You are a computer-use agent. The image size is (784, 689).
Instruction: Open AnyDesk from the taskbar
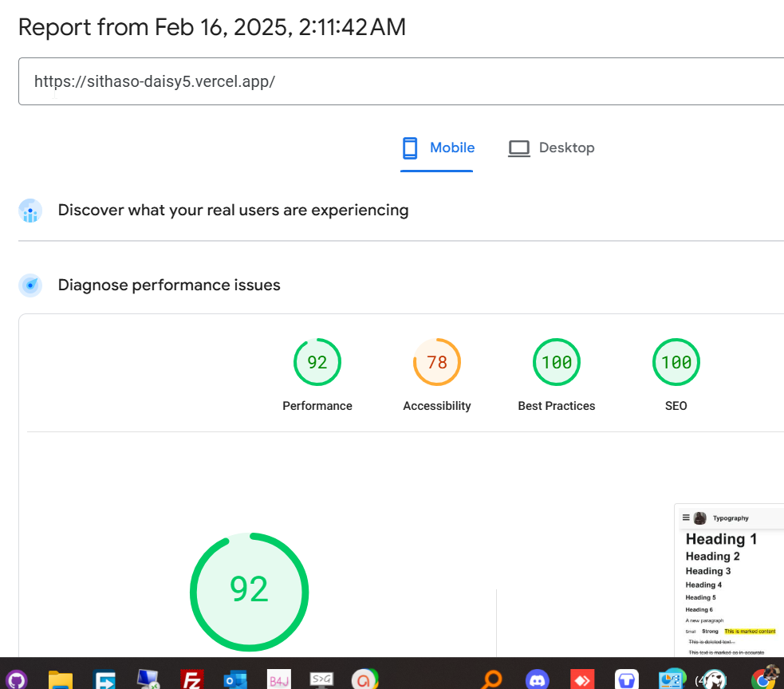click(x=582, y=679)
